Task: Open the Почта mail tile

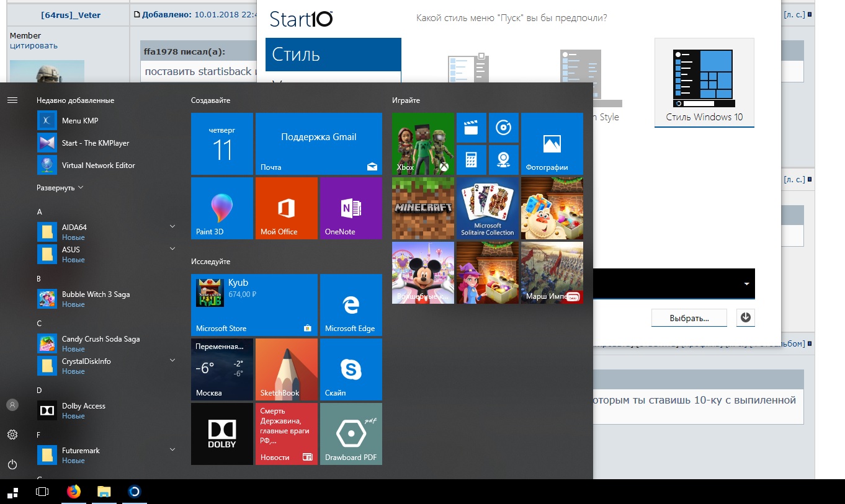Action: [319, 144]
